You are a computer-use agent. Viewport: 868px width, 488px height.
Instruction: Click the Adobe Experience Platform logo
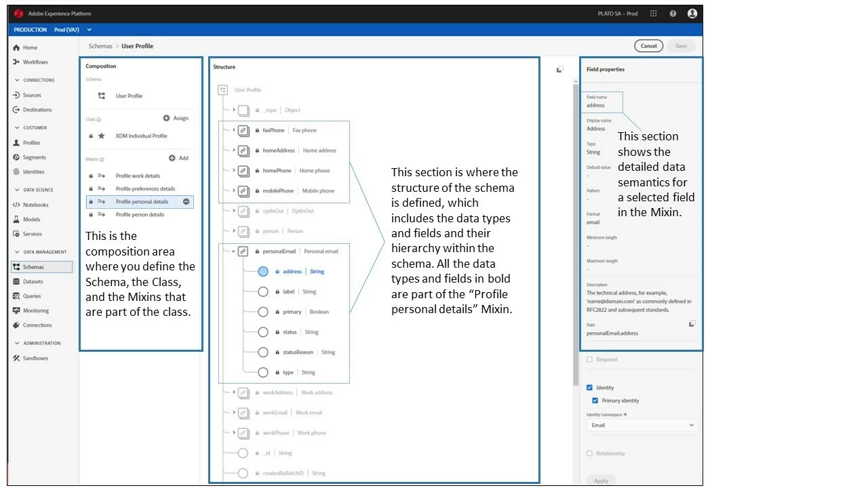[x=20, y=14]
